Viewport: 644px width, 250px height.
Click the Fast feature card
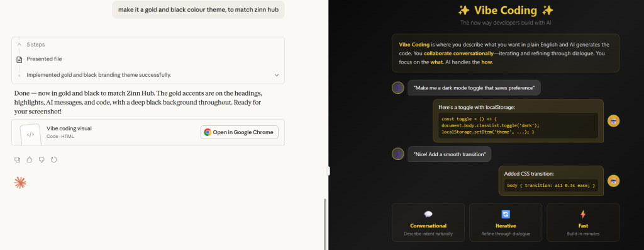tap(583, 222)
